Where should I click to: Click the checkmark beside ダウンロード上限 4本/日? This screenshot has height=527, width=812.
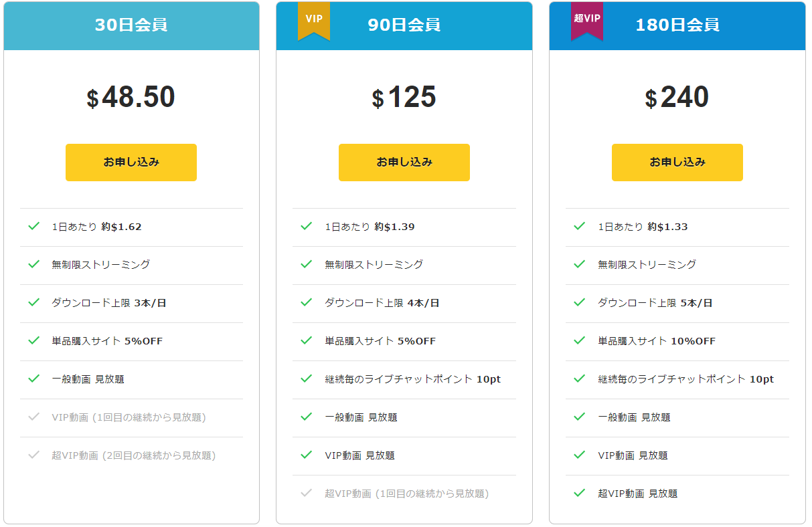pos(307,303)
